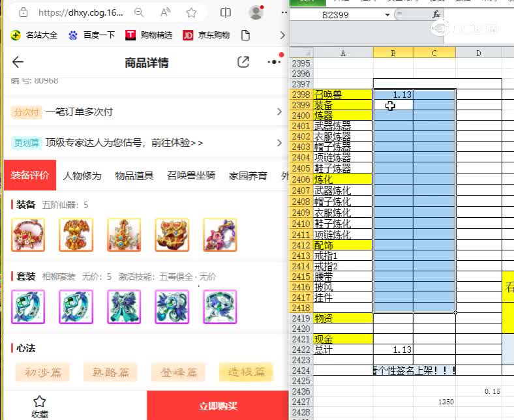The image size is (514, 420).
Task: Click cell 装备 in row 2399
Action: 343,105
